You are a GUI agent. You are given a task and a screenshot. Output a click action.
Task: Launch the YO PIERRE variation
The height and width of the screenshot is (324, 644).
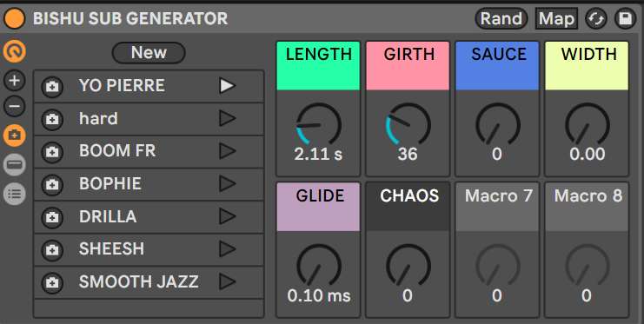click(x=227, y=86)
